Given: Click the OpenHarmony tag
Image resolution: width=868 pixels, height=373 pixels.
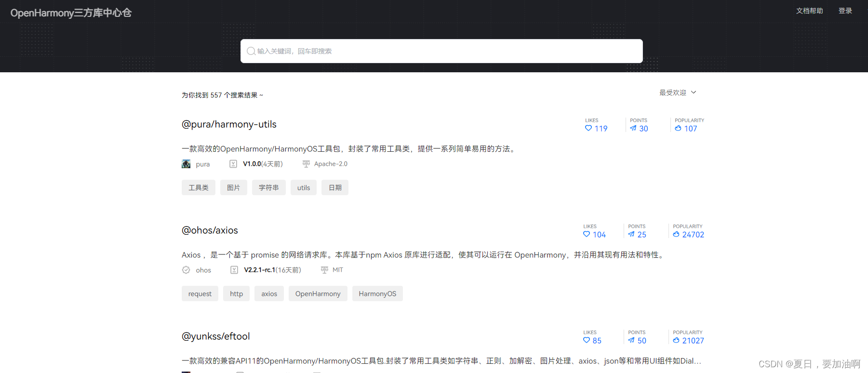Looking at the screenshot, I should pos(318,293).
